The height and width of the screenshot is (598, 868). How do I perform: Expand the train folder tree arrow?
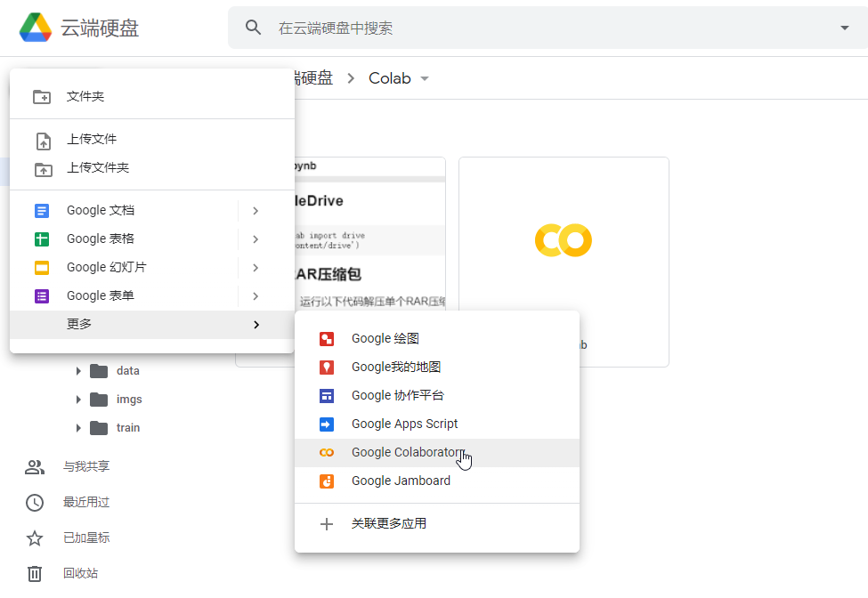(x=78, y=428)
